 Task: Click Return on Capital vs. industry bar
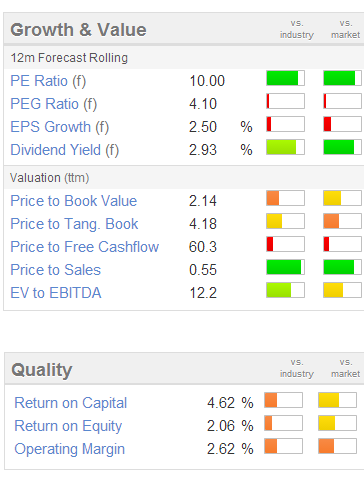point(283,400)
